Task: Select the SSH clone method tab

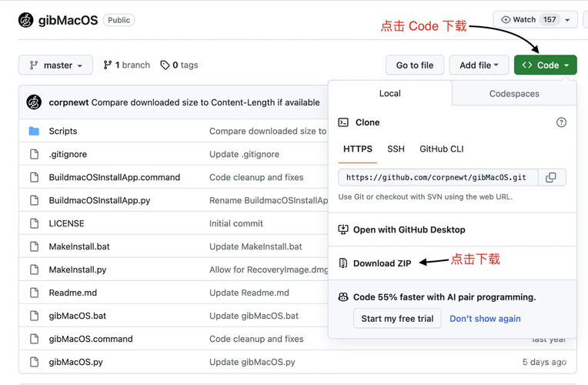Action: point(396,149)
